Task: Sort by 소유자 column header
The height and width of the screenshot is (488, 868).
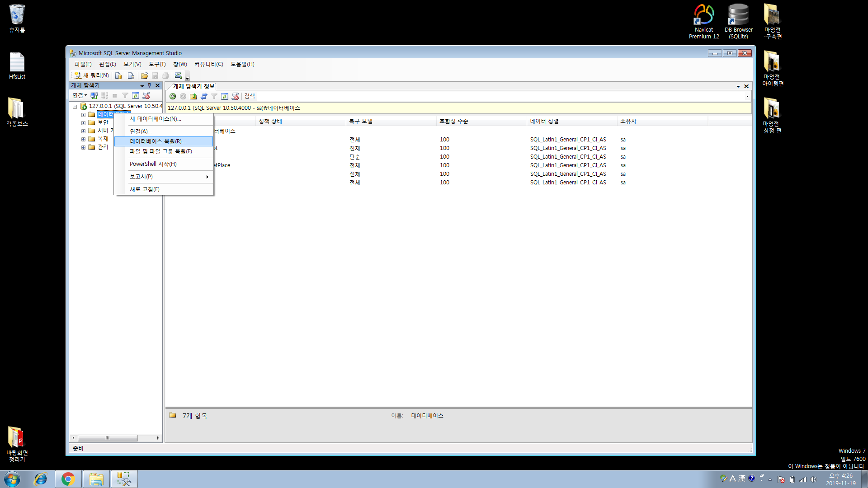Action: point(662,121)
